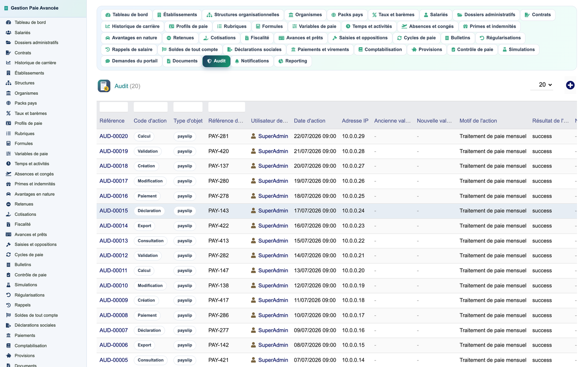Click the Avantages en nature car icon in sidebar
The height and width of the screenshot is (367, 588).
click(9, 194)
